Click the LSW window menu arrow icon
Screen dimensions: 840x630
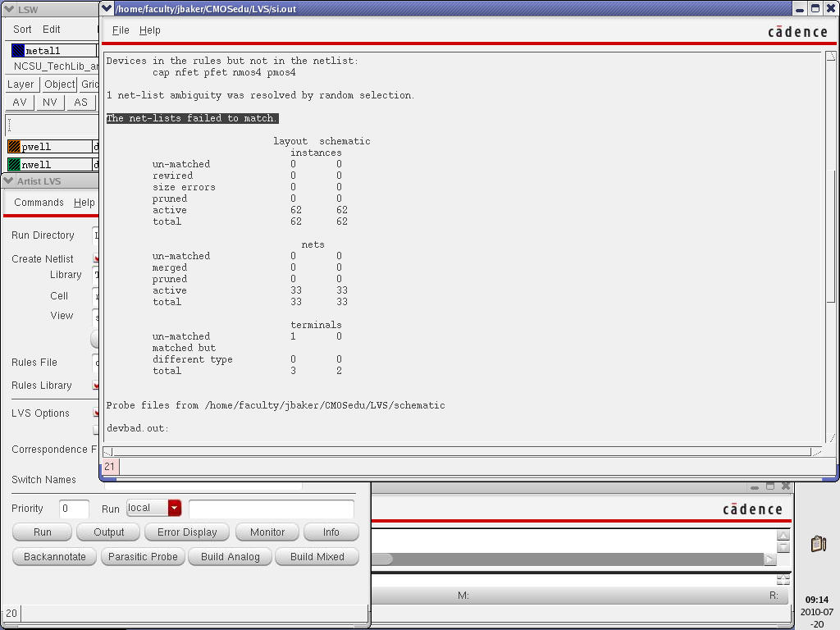[x=8, y=9]
